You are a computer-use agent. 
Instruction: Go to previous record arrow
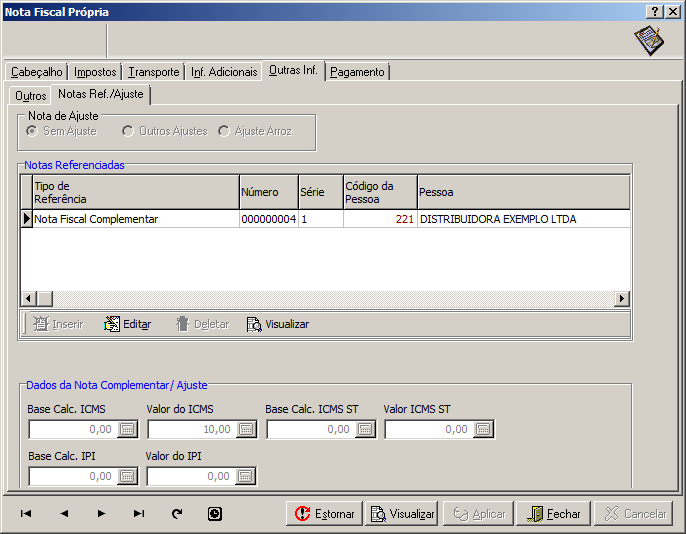(64, 514)
